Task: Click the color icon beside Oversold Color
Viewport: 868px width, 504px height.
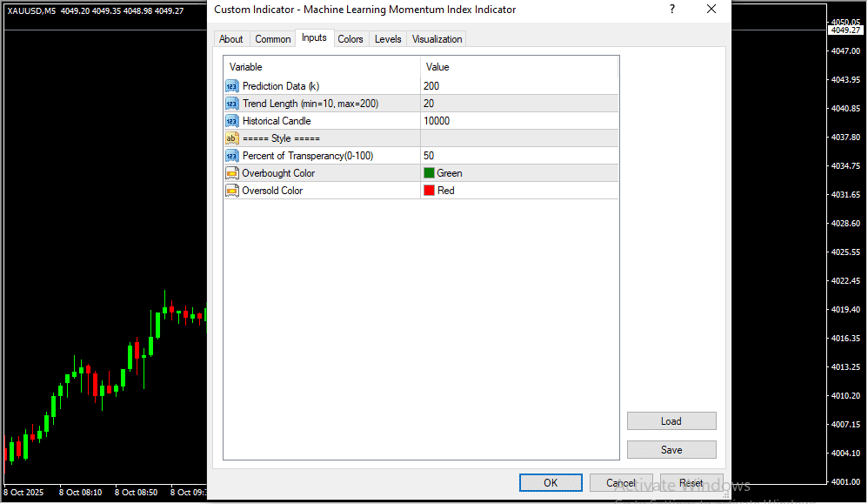Action: click(231, 191)
